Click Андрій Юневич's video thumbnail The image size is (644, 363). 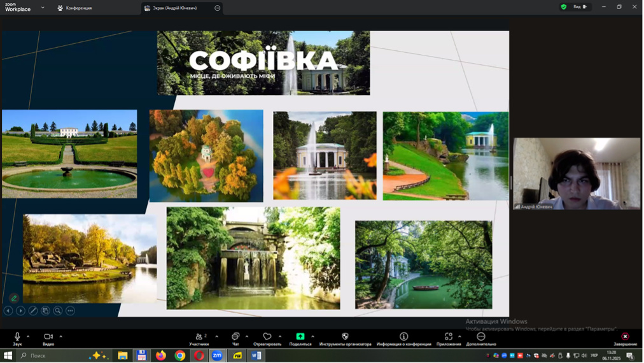pyautogui.click(x=577, y=173)
